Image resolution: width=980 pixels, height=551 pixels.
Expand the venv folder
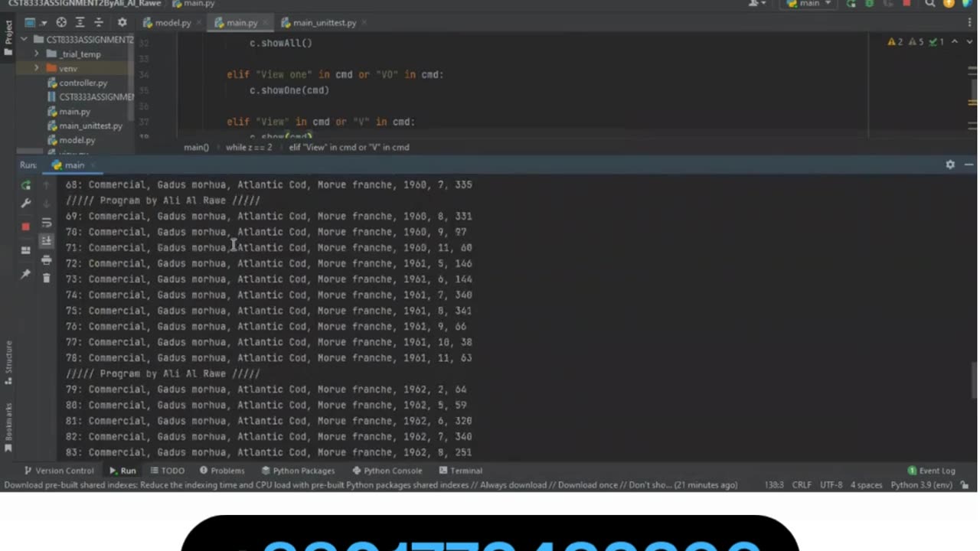(x=36, y=68)
